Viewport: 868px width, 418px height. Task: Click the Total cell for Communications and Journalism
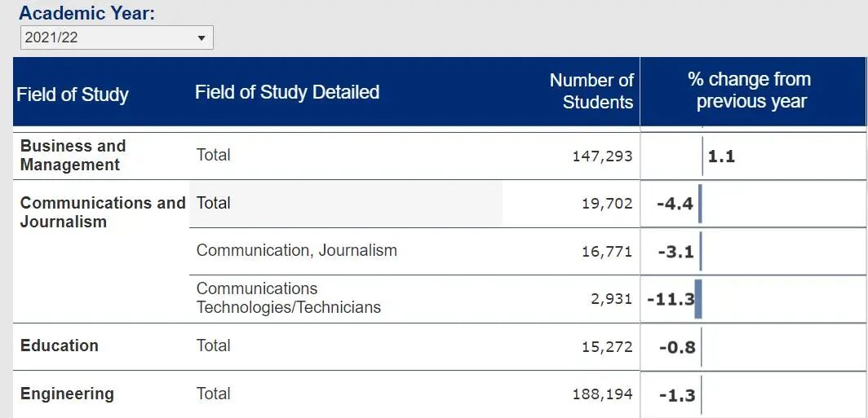click(214, 203)
